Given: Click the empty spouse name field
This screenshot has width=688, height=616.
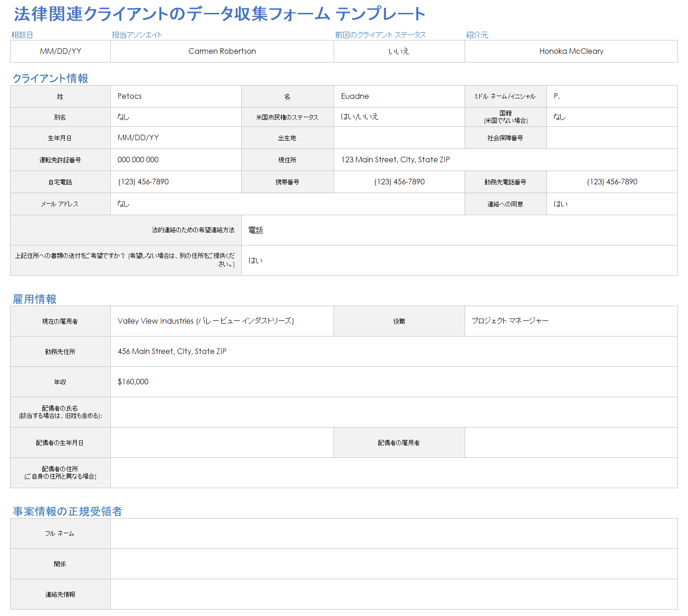Looking at the screenshot, I should pos(394,412).
